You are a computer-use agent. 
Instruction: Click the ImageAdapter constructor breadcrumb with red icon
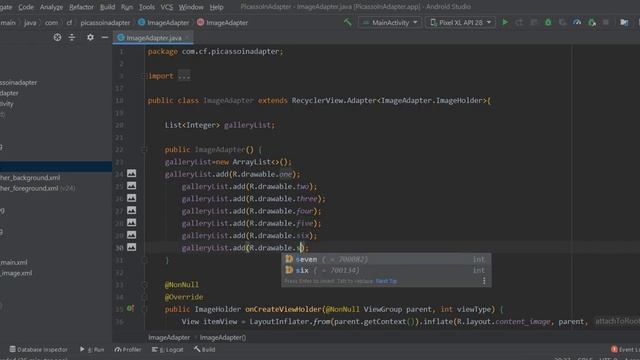point(222,23)
